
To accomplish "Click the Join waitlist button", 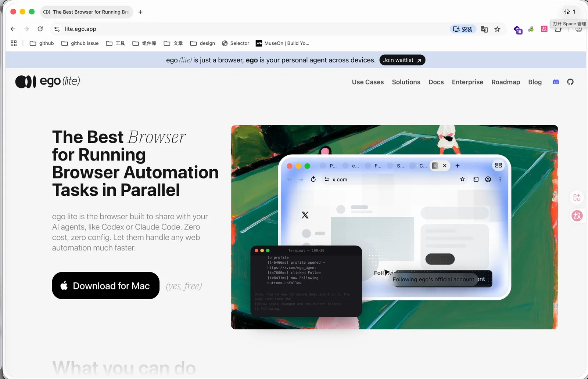I will pyautogui.click(x=402, y=60).
